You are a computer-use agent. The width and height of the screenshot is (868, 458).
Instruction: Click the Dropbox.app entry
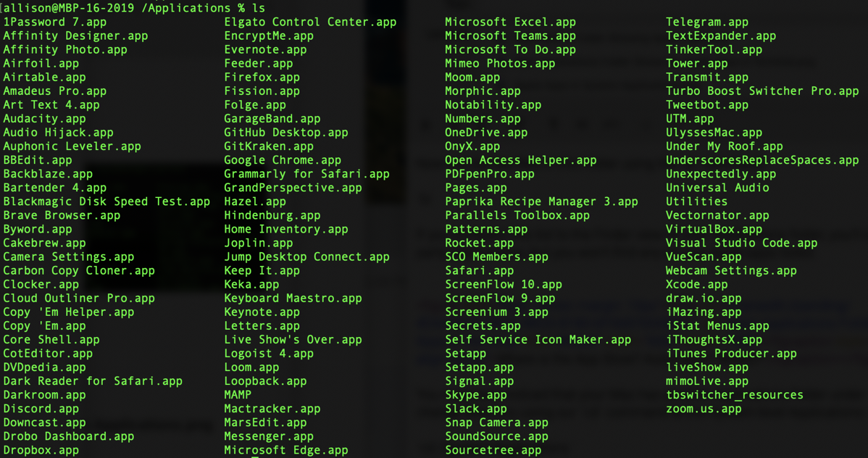click(41, 450)
